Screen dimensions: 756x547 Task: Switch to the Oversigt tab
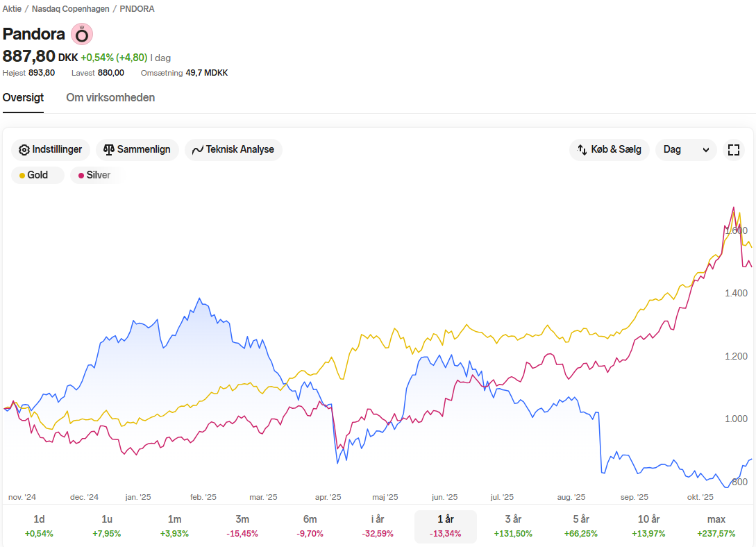click(x=23, y=97)
